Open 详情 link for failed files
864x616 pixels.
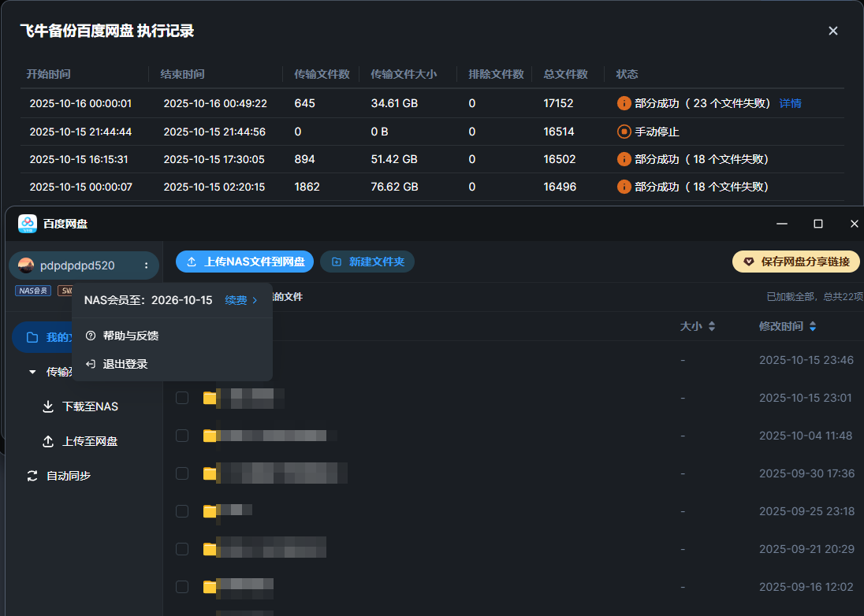pos(790,103)
